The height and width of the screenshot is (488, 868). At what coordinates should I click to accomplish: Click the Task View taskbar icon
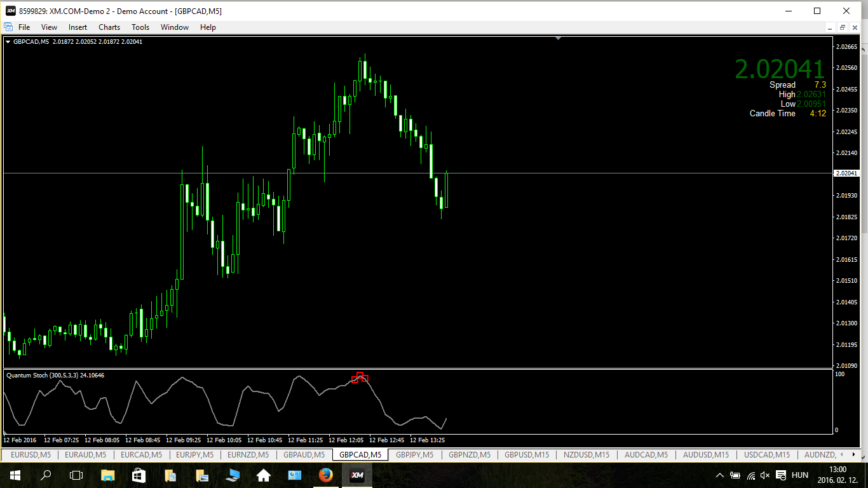click(76, 475)
